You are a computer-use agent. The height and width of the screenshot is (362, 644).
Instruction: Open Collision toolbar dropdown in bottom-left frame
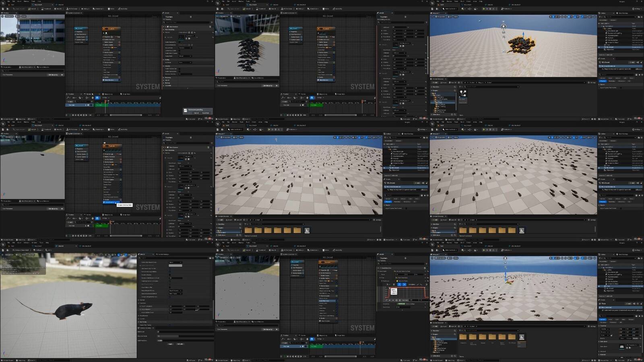coord(39,250)
